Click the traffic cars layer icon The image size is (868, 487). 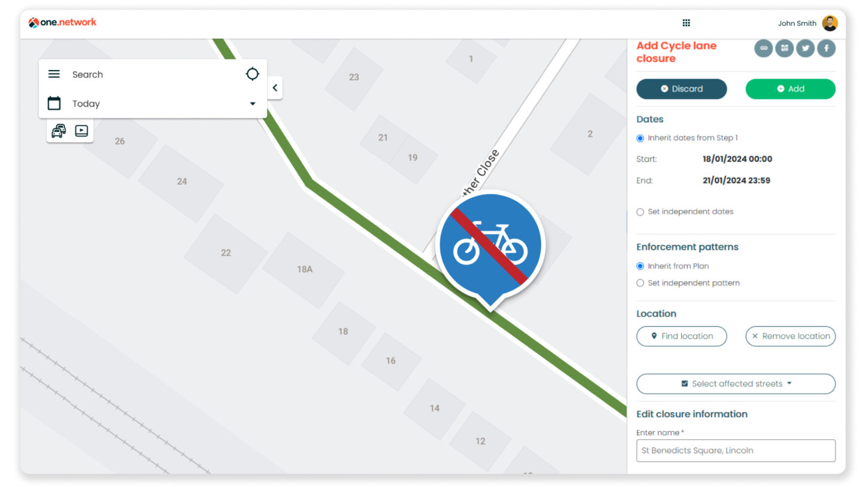(59, 131)
